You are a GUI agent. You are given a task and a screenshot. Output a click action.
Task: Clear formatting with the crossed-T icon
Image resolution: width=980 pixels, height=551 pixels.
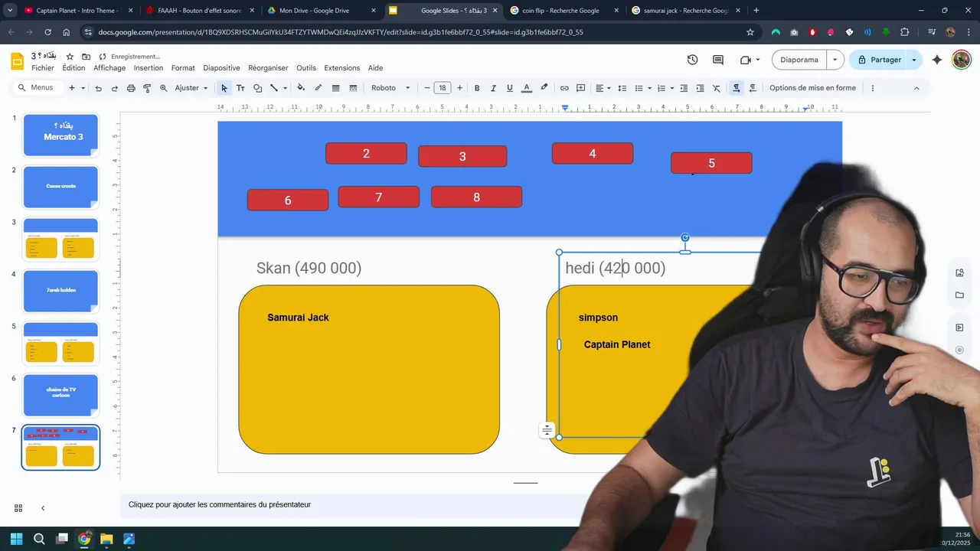(x=717, y=88)
